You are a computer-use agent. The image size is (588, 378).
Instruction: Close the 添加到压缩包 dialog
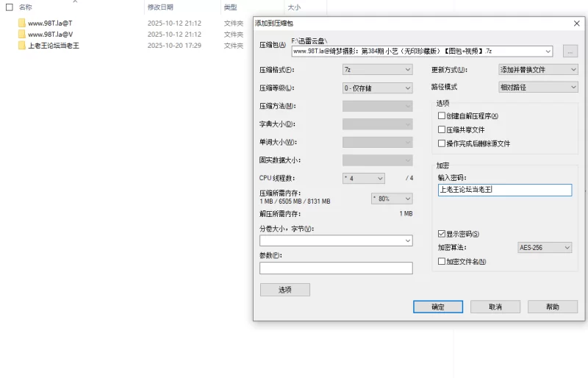click(576, 23)
